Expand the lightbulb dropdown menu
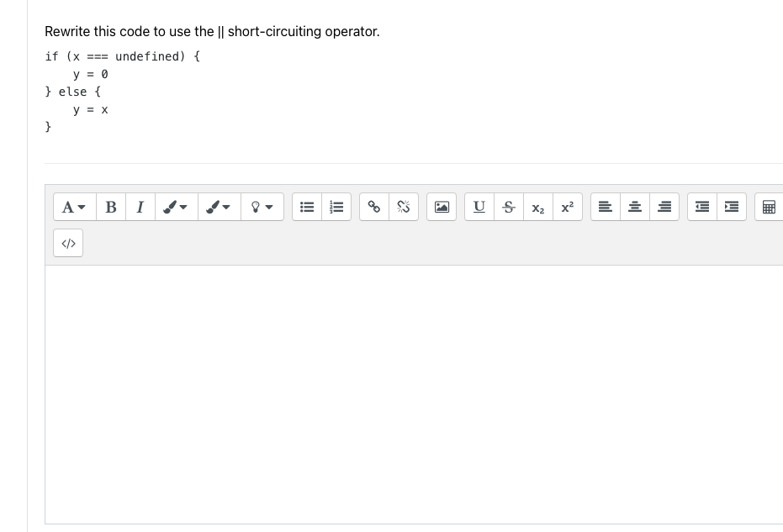The width and height of the screenshot is (783, 532). 262,207
